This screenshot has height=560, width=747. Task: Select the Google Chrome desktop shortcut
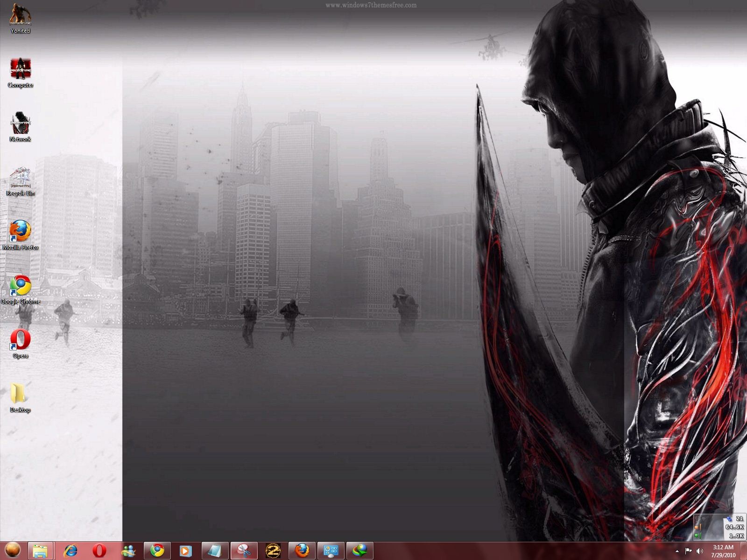[x=21, y=289]
